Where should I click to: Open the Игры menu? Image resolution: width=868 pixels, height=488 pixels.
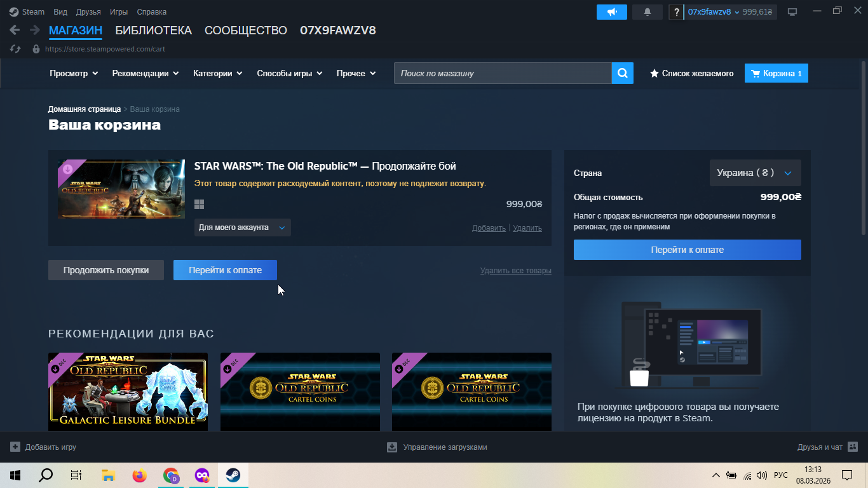tap(119, 12)
